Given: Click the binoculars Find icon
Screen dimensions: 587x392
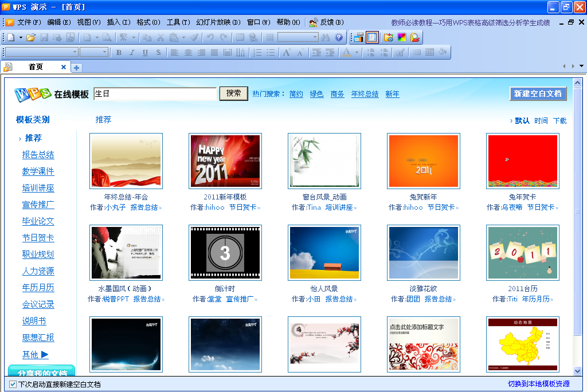Looking at the screenshot, I should [x=326, y=38].
